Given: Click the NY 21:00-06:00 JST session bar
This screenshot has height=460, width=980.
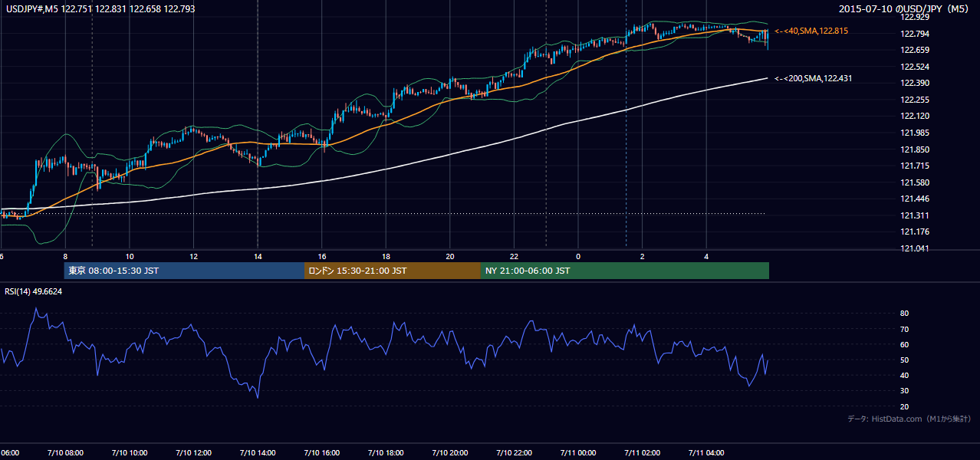Looking at the screenshot, I should click(x=625, y=271).
